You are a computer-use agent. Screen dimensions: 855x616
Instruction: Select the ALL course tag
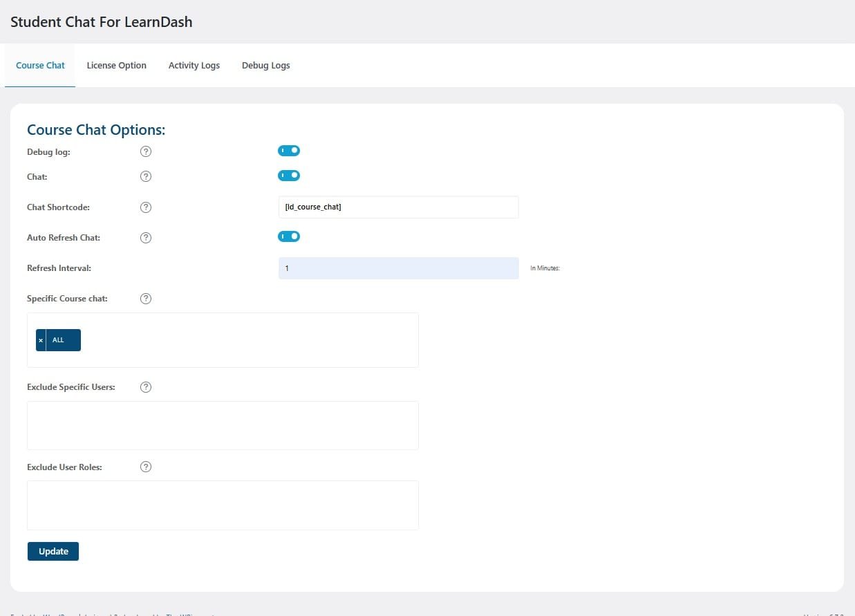click(58, 340)
